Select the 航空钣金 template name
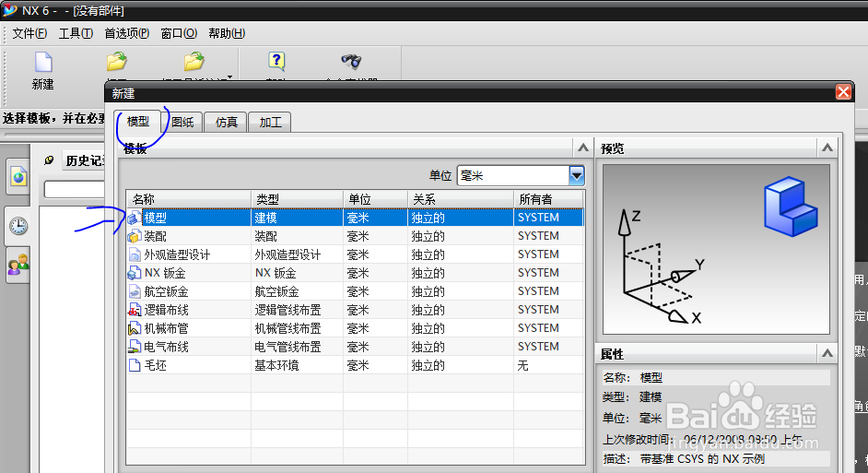868x473 pixels. tap(166, 291)
